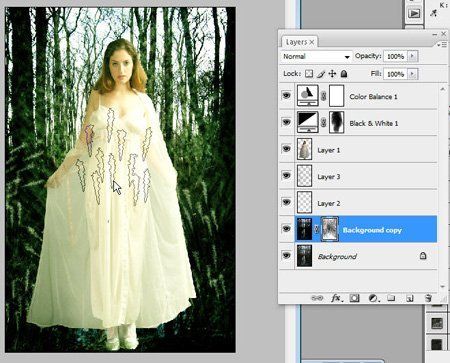Collapse the Layers panel with minimize dash
This screenshot has height=363, width=450.
click(x=435, y=34)
